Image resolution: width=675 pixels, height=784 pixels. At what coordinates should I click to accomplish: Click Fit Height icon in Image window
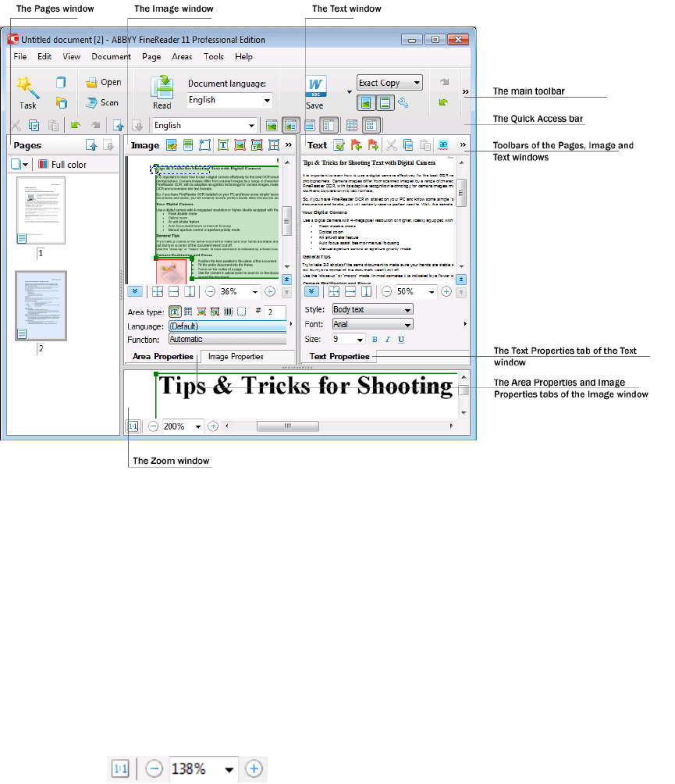190,291
